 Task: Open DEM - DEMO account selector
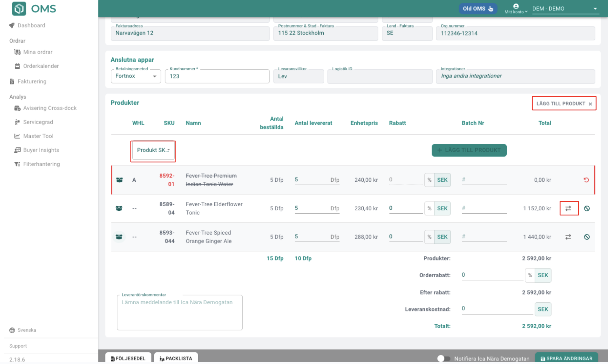click(x=565, y=9)
